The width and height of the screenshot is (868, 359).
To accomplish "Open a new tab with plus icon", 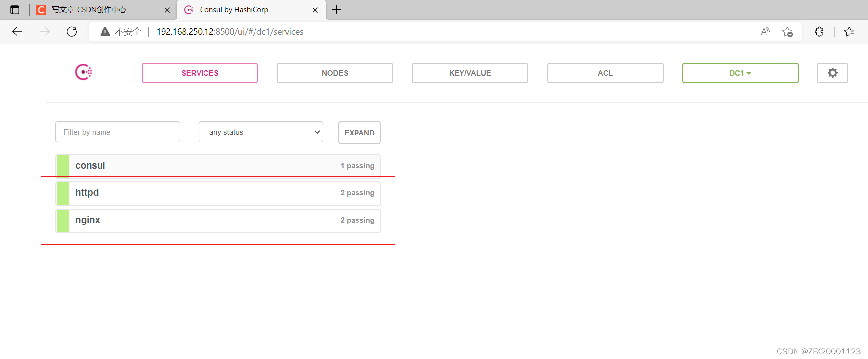I will pyautogui.click(x=336, y=10).
